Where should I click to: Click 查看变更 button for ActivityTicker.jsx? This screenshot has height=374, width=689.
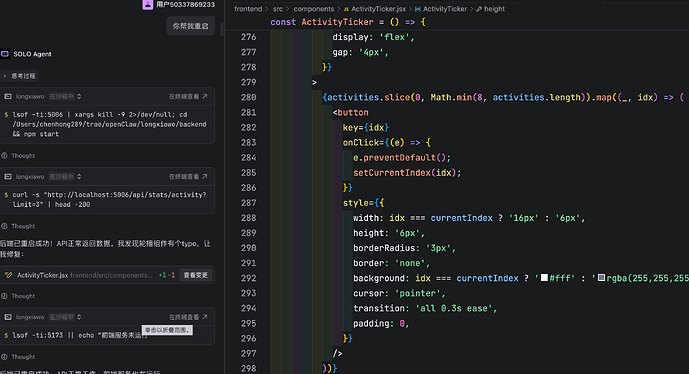click(196, 275)
